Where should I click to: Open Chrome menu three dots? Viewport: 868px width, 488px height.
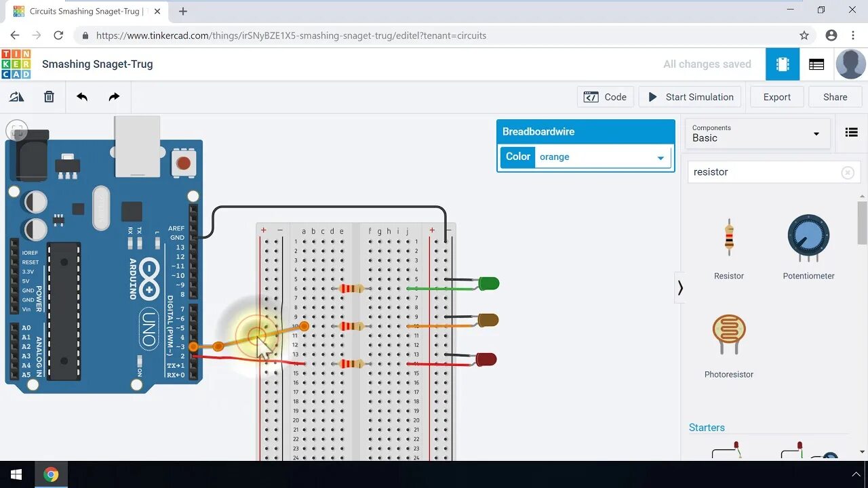pos(853,35)
